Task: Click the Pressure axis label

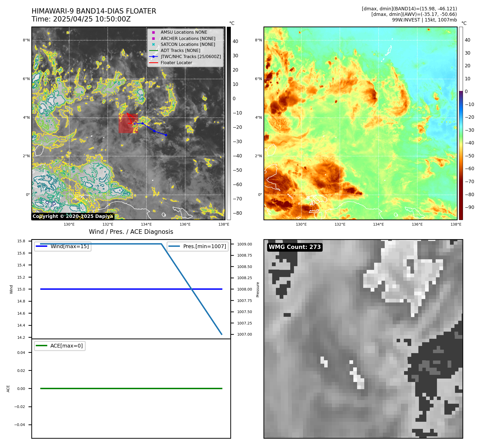Action: pos(258,289)
